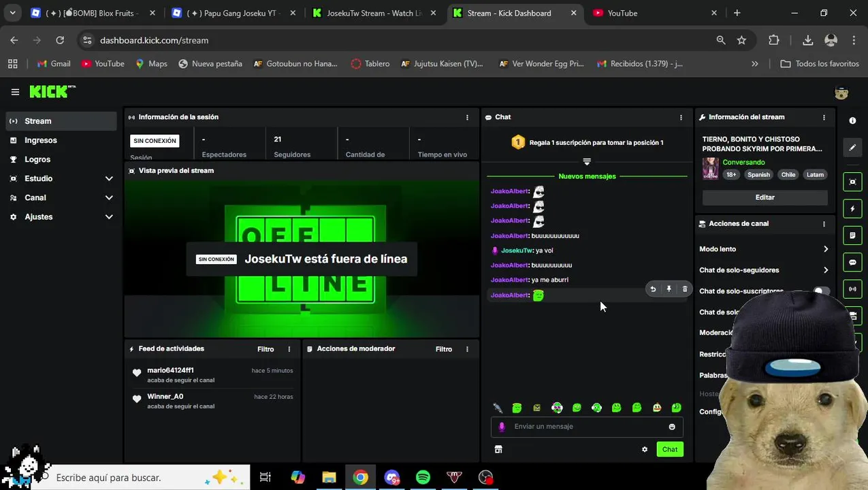868x490 pixels.
Task: Select the pink-glasses quick emote
Action: pos(557,408)
